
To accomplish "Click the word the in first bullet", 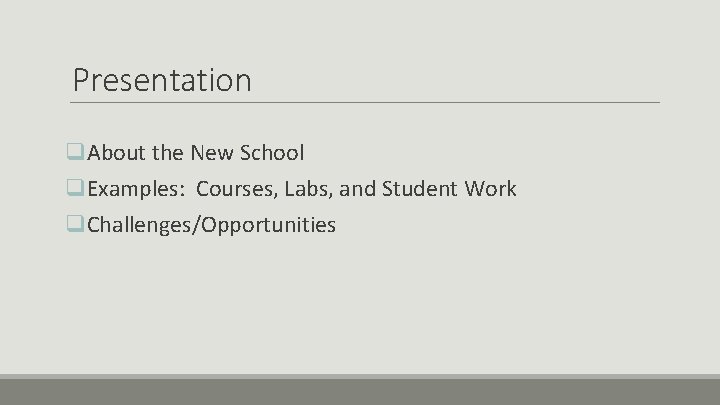I will pyautogui.click(x=166, y=154).
